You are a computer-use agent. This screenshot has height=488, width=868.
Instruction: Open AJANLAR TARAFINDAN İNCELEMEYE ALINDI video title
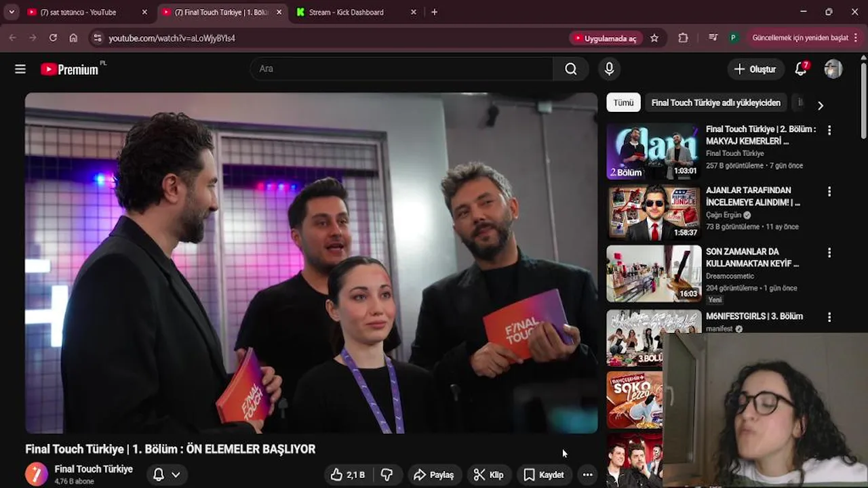click(x=753, y=197)
